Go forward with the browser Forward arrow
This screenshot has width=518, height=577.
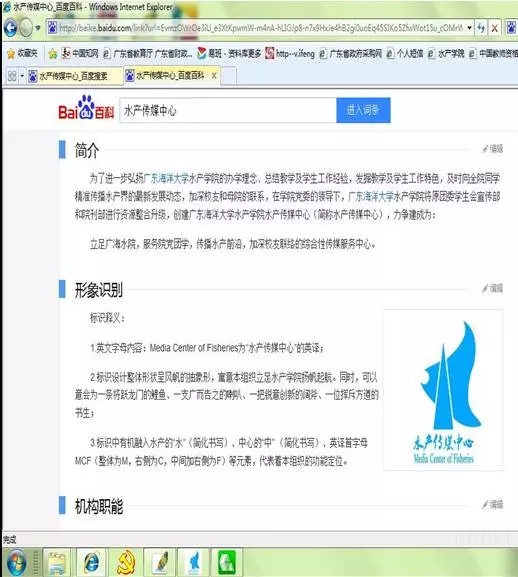click(26, 28)
